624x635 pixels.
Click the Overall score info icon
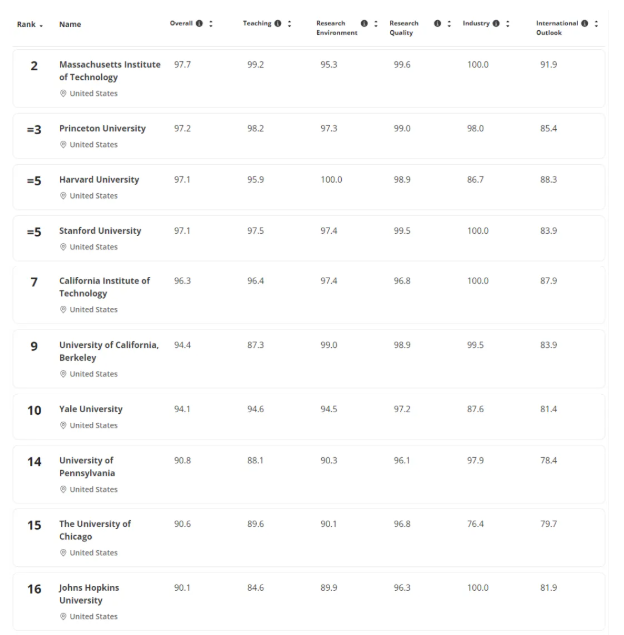pos(200,23)
